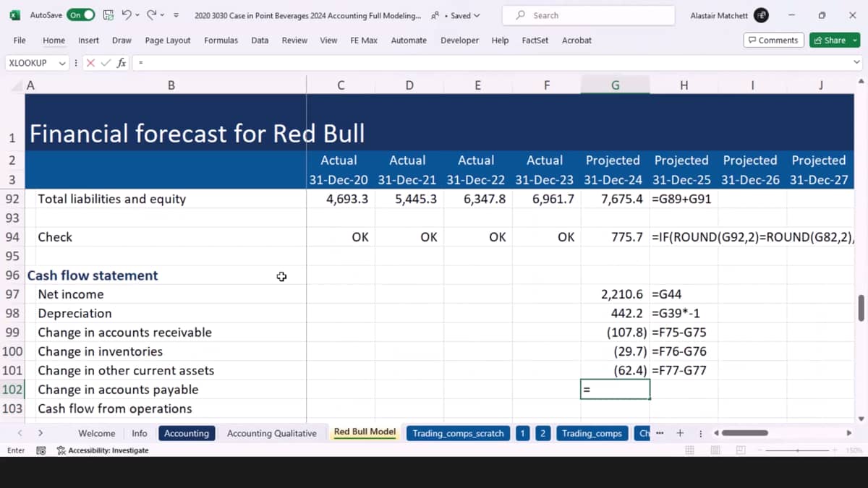This screenshot has width=868, height=488.
Task: Click the Save icon in title bar
Action: pos(109,14)
